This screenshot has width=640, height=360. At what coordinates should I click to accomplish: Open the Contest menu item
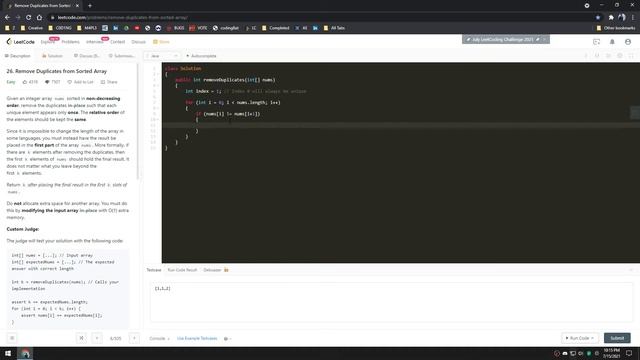tap(118, 42)
